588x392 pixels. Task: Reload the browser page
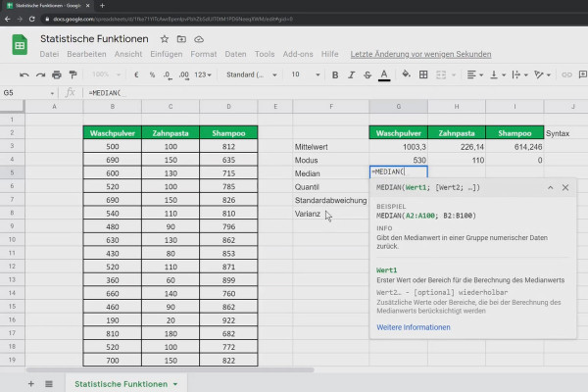pos(32,19)
